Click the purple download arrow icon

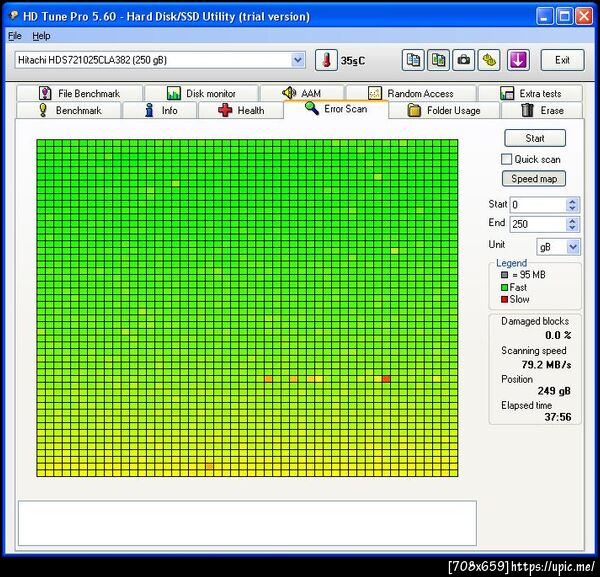click(518, 60)
